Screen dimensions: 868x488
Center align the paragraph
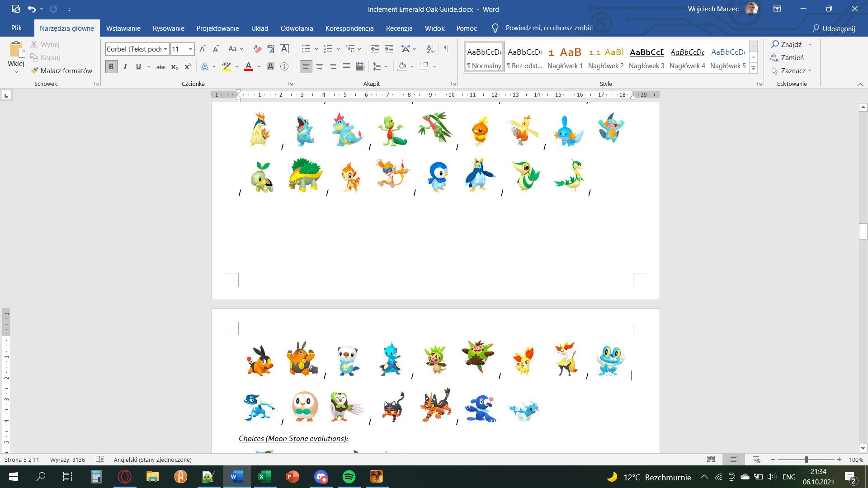click(320, 66)
